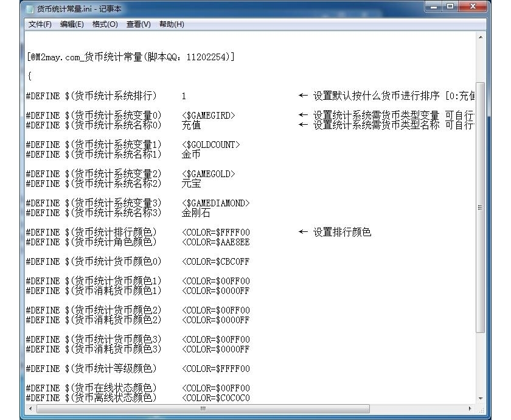Click the vertical scrollbar up arrow
Screen dimensions: 511x420
click(x=481, y=38)
